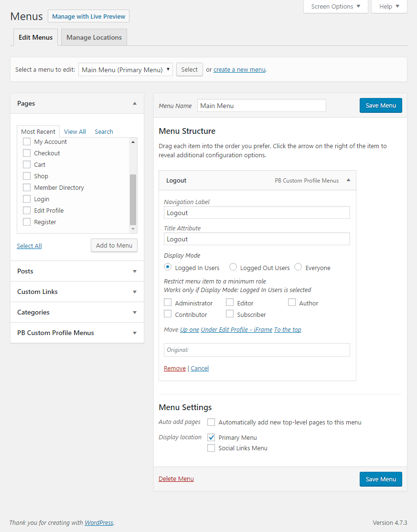Open the Screen Options dropdown

pos(335,7)
